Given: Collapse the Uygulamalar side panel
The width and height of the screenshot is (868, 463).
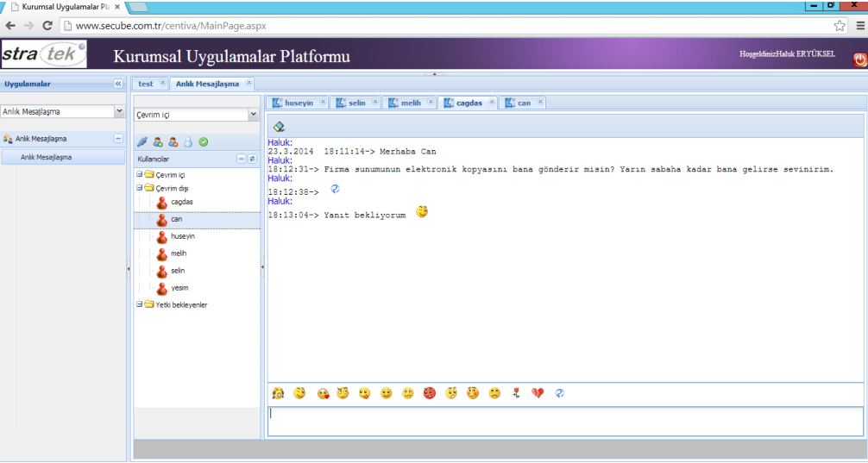Looking at the screenshot, I should click(x=118, y=84).
